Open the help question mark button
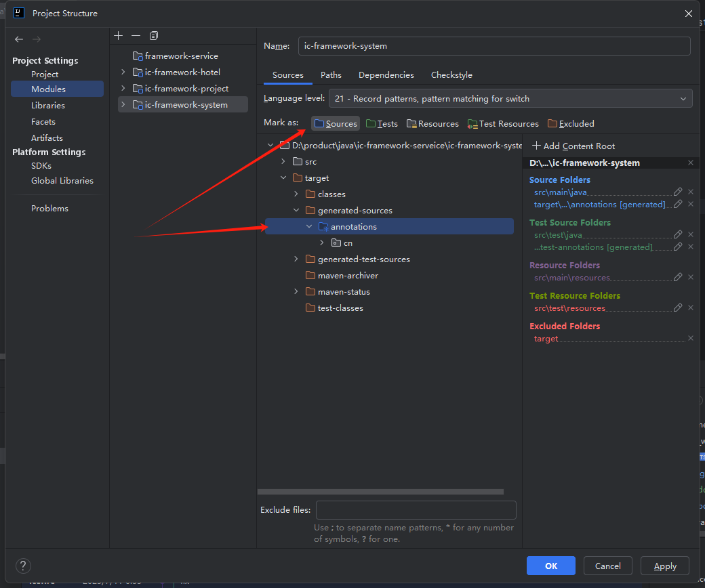The width and height of the screenshot is (705, 588). 23,566
